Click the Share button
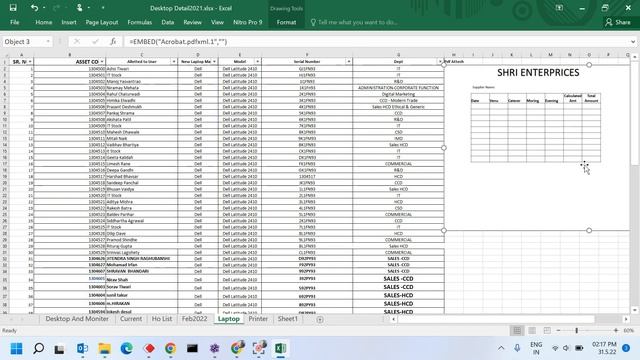The image size is (640, 360). 618,22
